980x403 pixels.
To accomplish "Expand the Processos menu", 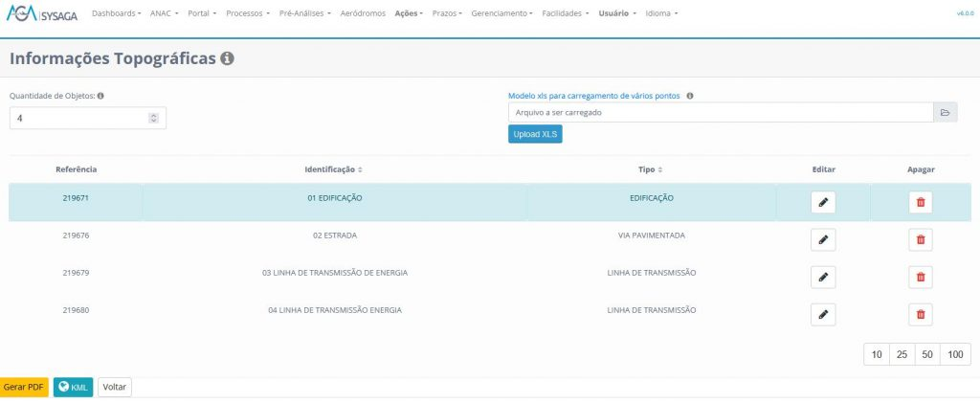I will [x=245, y=14].
